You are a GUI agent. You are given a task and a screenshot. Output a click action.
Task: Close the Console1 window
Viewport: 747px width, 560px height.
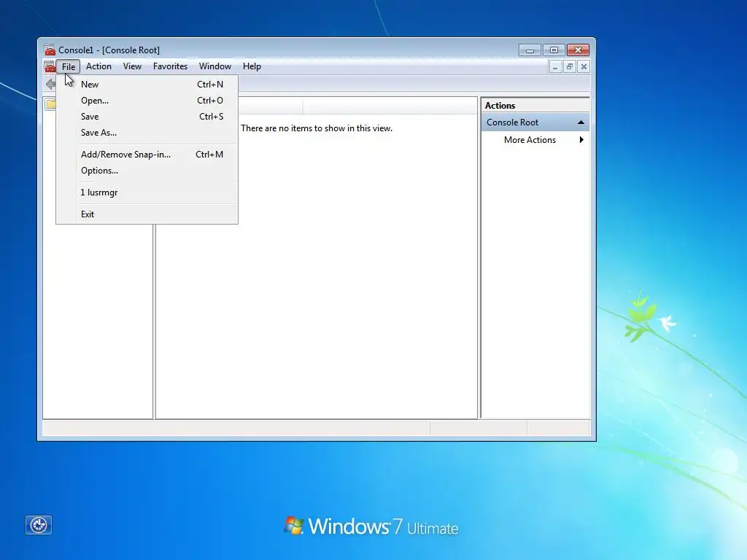point(578,50)
